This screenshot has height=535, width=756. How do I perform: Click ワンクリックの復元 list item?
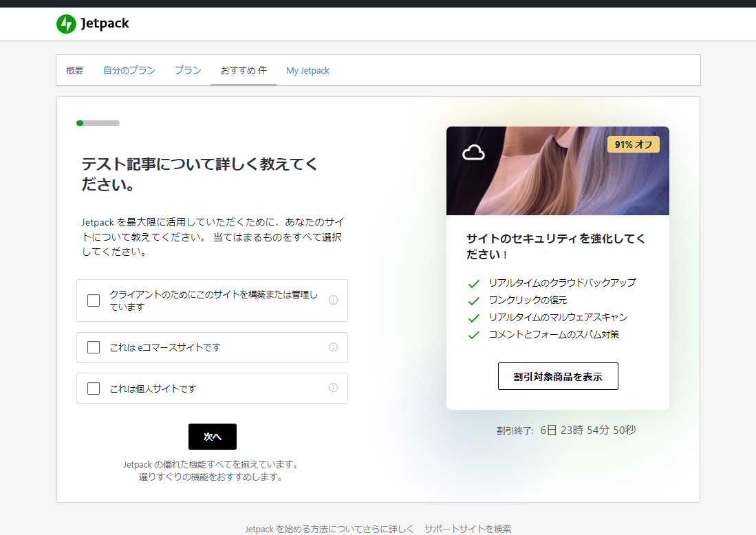528,300
